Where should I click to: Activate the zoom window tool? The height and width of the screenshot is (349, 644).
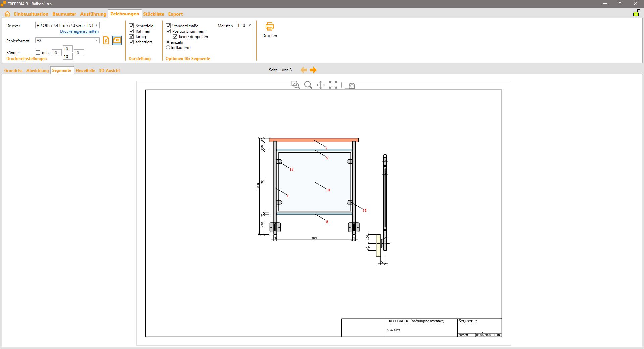point(296,85)
